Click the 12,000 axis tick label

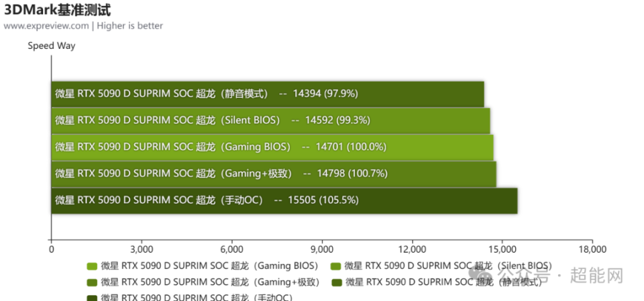pos(412,249)
